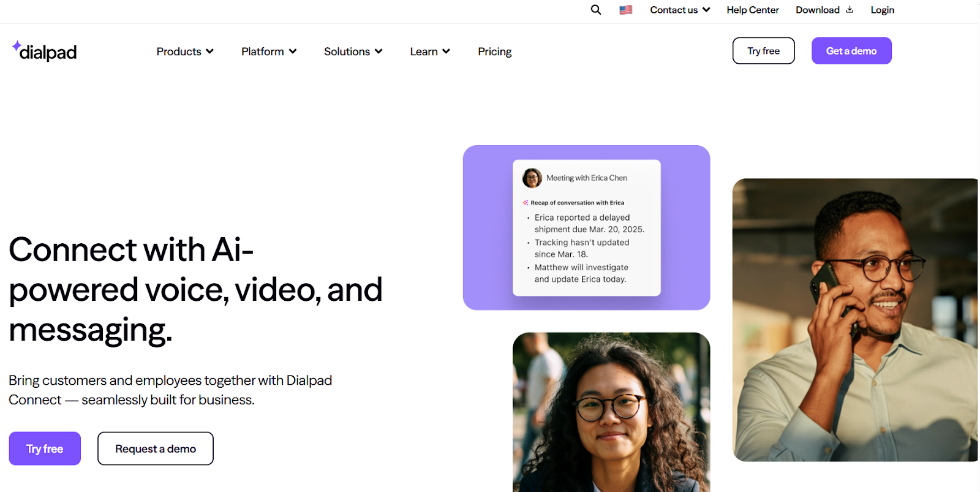Click the man on phone photo
This screenshot has width=980, height=492.
tap(855, 320)
